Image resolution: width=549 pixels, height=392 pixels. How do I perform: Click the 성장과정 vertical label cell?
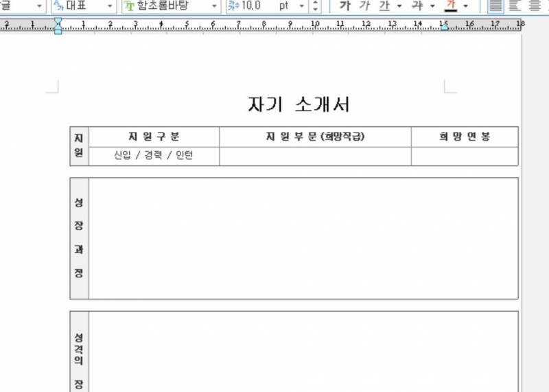point(79,238)
